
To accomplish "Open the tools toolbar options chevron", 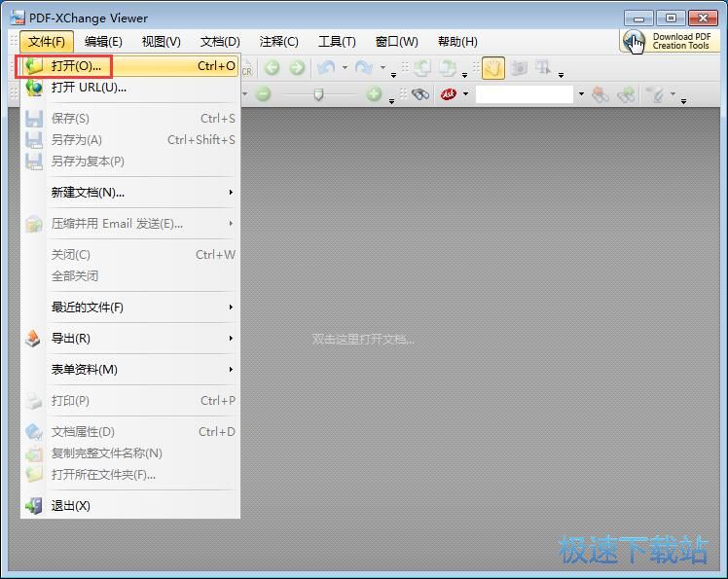I will tap(561, 75).
